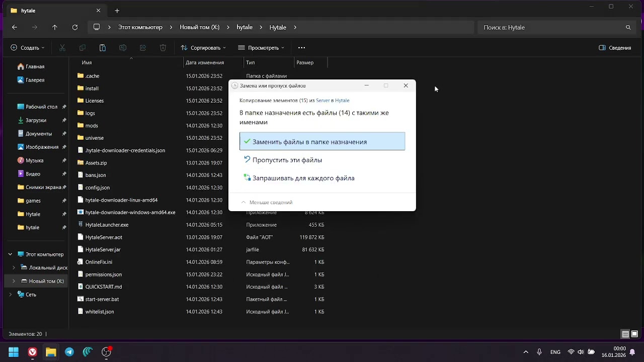Screen dimensions: 644x362
Task: Choose Skip these files option
Action: (x=322, y=160)
